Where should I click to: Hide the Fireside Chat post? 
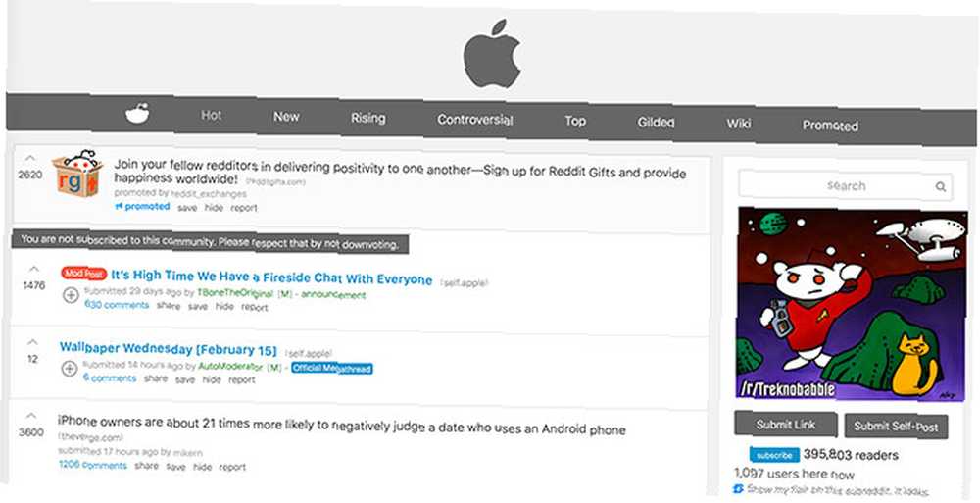[224, 307]
